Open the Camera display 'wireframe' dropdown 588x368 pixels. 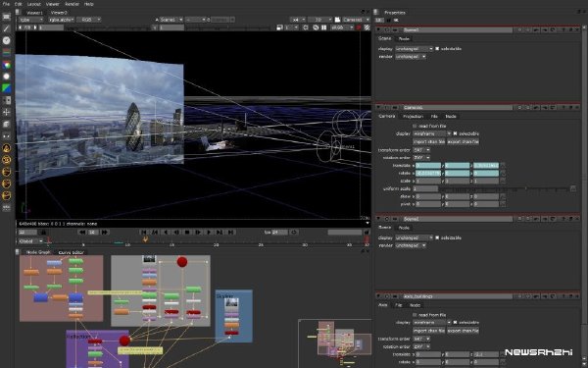click(x=432, y=133)
